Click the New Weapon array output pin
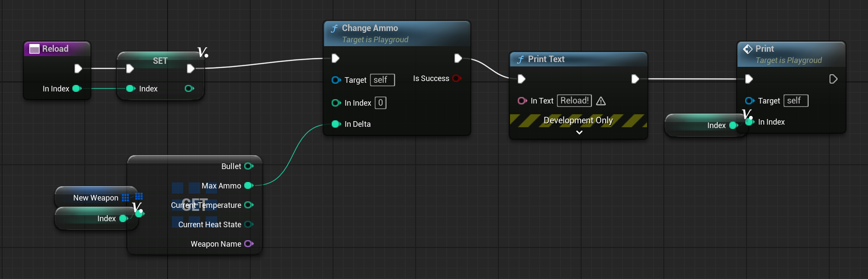 tap(125, 197)
